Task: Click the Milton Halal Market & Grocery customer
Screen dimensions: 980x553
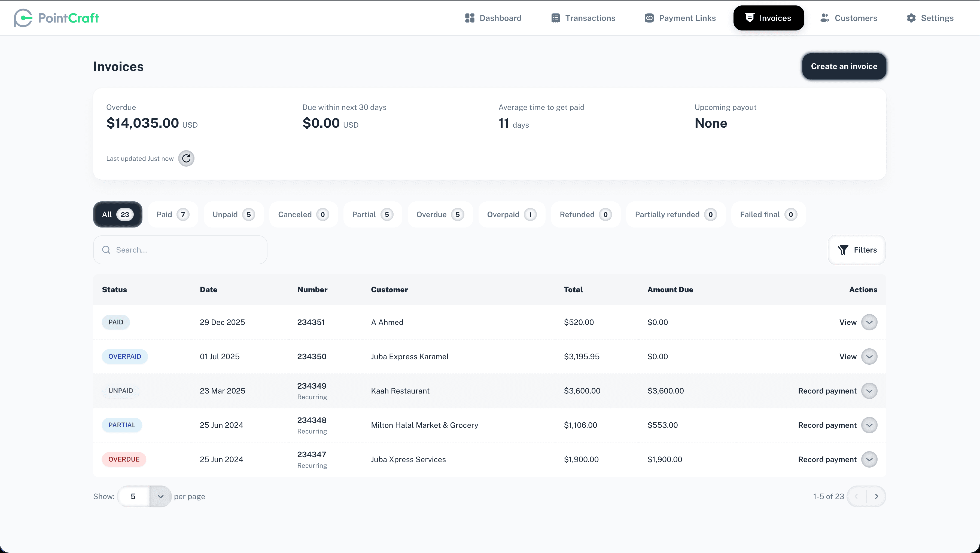Action: (424, 425)
